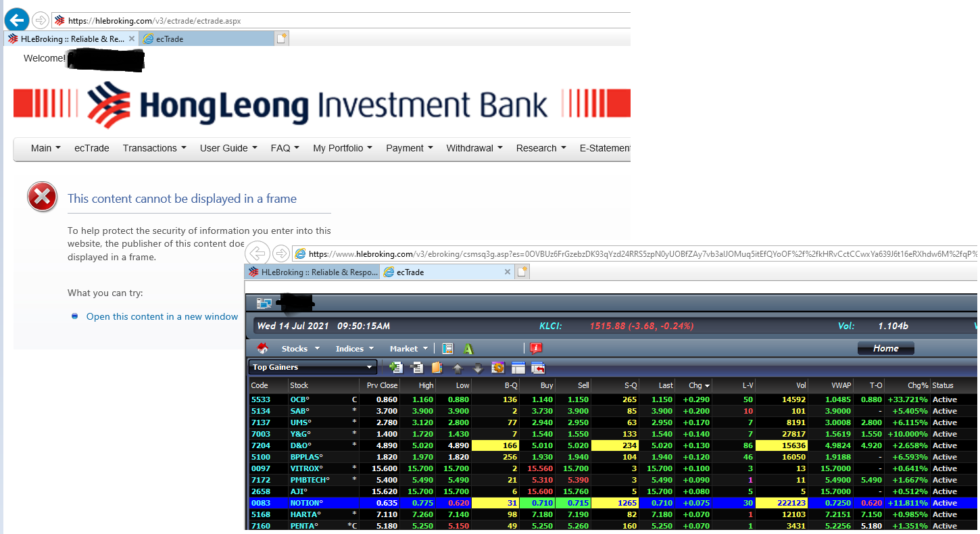Click the red house icon left of Stocks
The height and width of the screenshot is (534, 980).
point(262,348)
